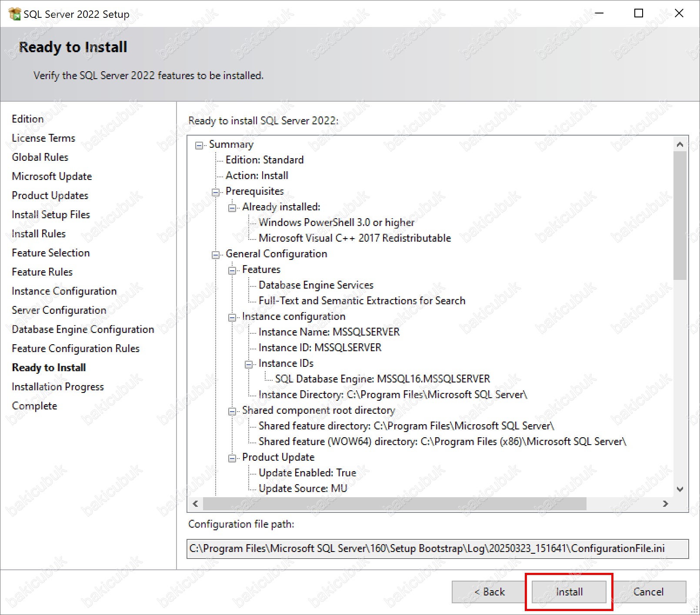Click the SQL Server Setup title bar icon
Screen dimensions: 700x615
(x=14, y=14)
